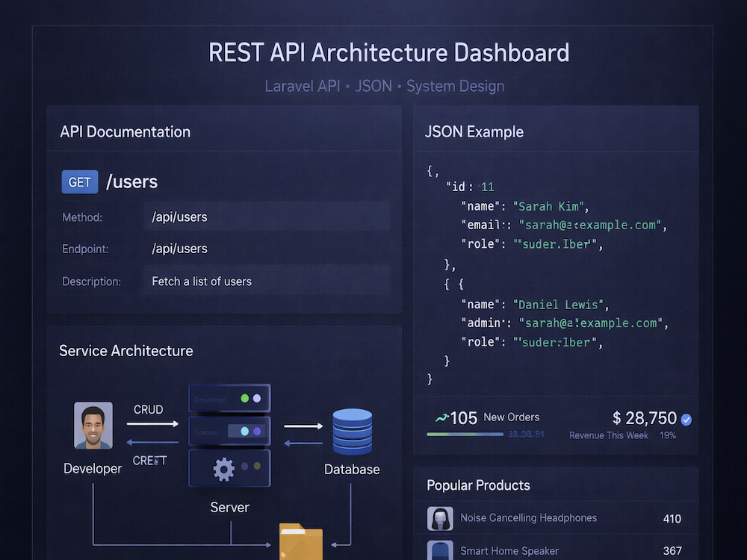Click the Server label under rack

click(x=229, y=507)
